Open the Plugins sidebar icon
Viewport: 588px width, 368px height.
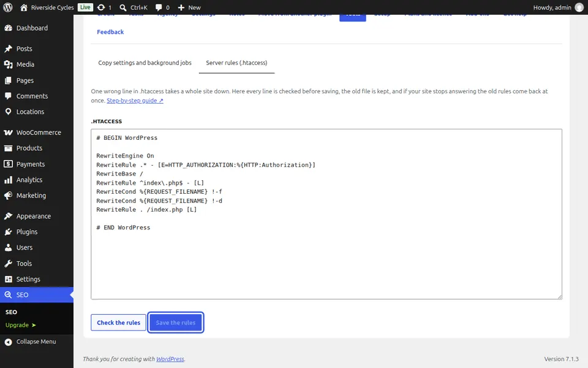8,232
